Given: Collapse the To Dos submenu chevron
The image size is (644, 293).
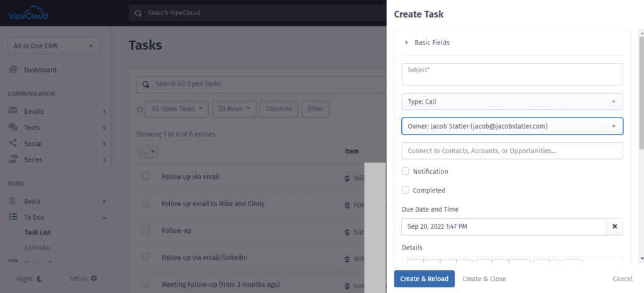Looking at the screenshot, I should click(104, 218).
